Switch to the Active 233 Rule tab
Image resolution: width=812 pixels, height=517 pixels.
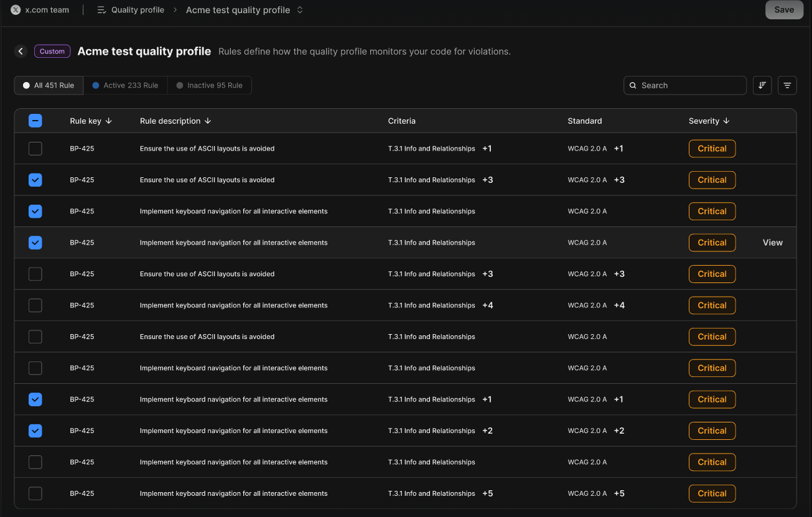click(125, 85)
